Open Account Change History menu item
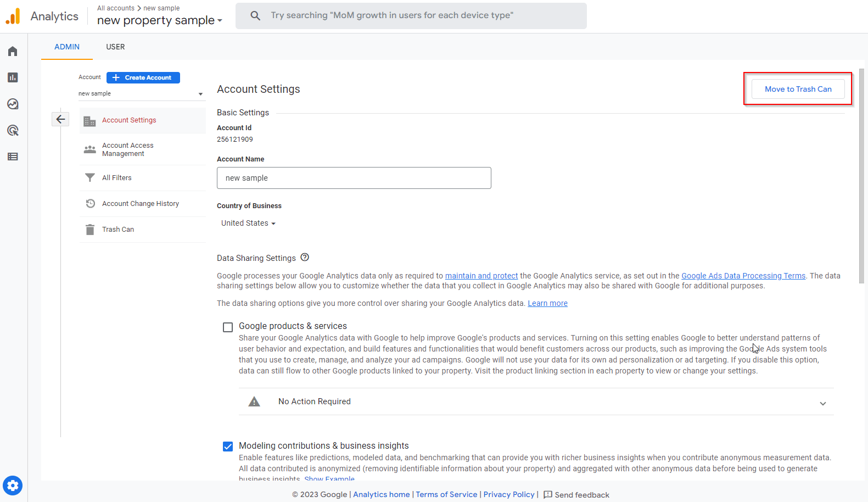The width and height of the screenshot is (868, 502). coord(141,204)
